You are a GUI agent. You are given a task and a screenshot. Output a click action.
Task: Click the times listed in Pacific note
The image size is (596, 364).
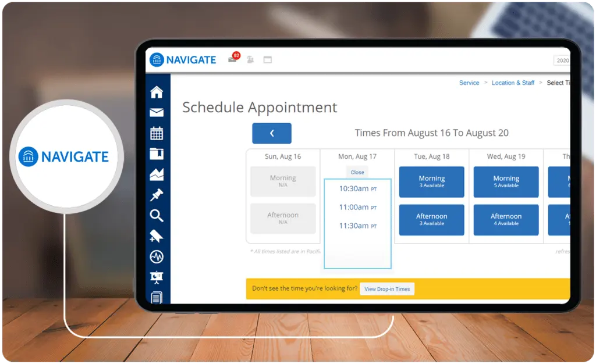coord(285,251)
